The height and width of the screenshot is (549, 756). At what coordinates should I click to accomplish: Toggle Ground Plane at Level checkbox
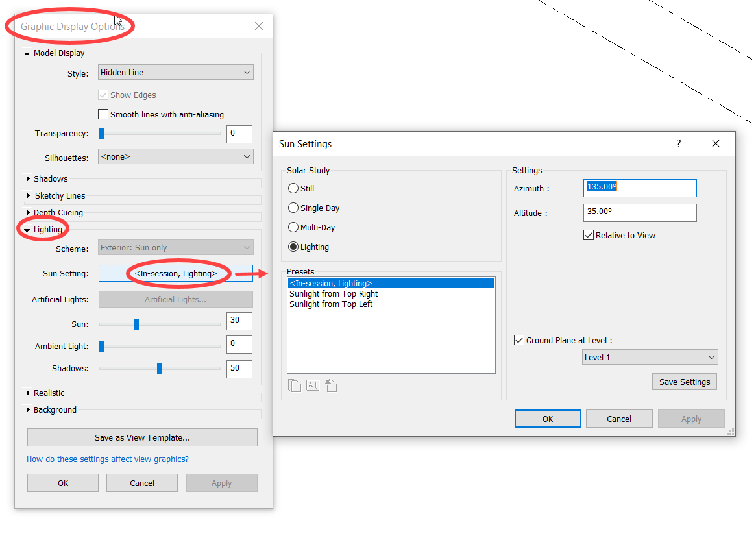click(518, 340)
